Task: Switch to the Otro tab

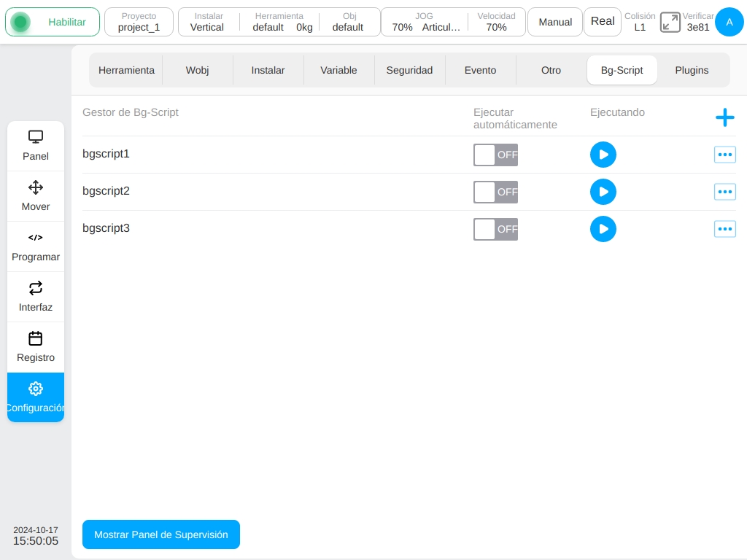Action: (551, 70)
